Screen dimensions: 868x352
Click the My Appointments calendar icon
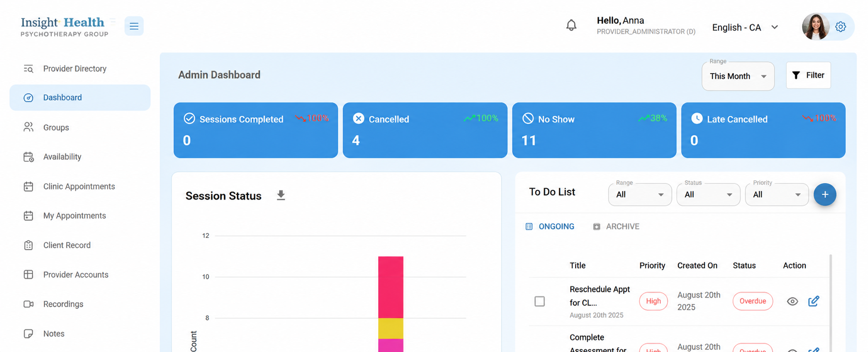[x=28, y=216]
